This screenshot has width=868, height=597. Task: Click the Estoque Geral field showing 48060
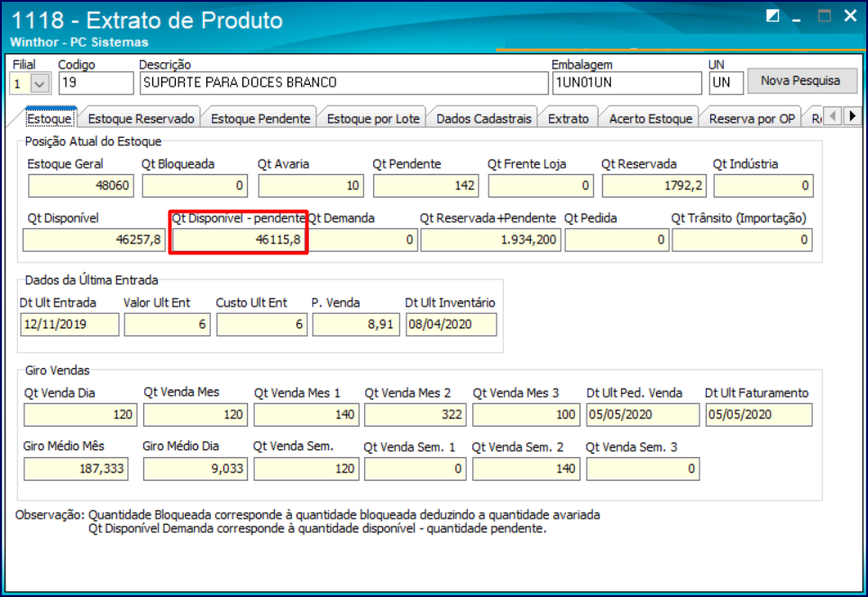click(81, 186)
